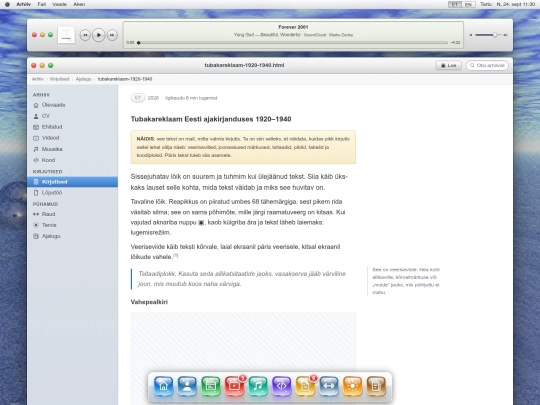Open the orange sun dock icon
The height and width of the screenshot is (405, 540).
point(353,386)
